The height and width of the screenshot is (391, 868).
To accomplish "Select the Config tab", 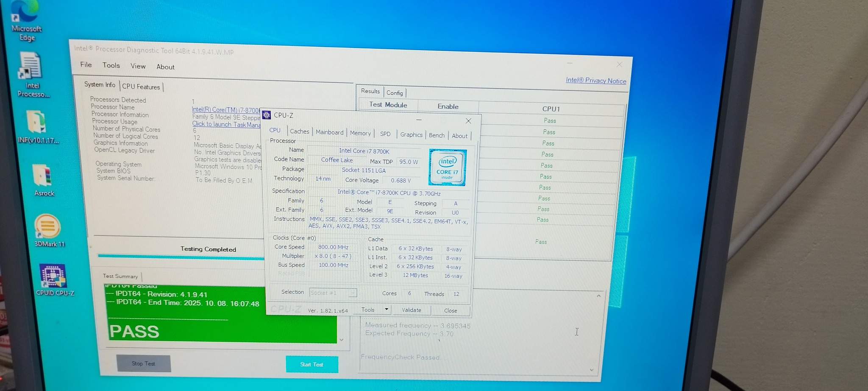I will point(395,93).
